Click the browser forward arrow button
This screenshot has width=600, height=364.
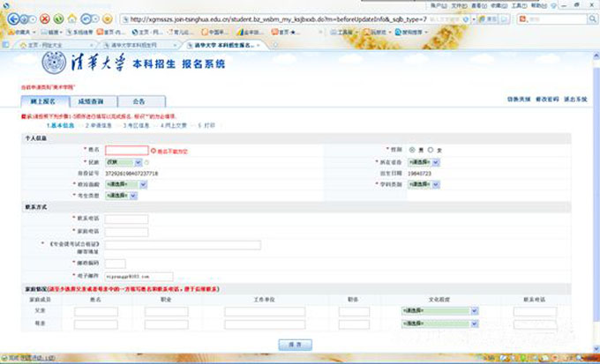point(24,19)
